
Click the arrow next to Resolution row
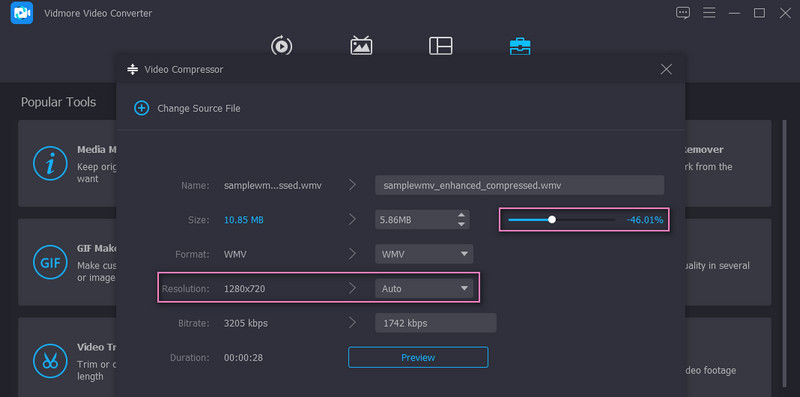pos(352,288)
